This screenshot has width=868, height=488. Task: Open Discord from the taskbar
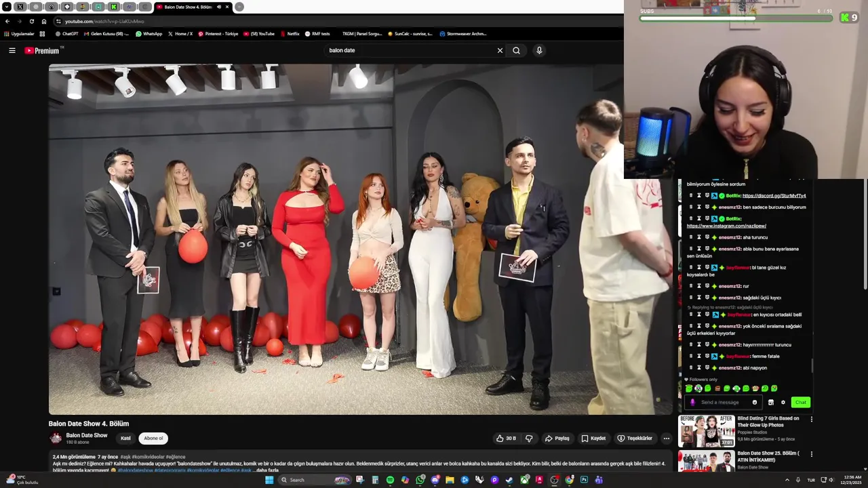[x=435, y=480]
